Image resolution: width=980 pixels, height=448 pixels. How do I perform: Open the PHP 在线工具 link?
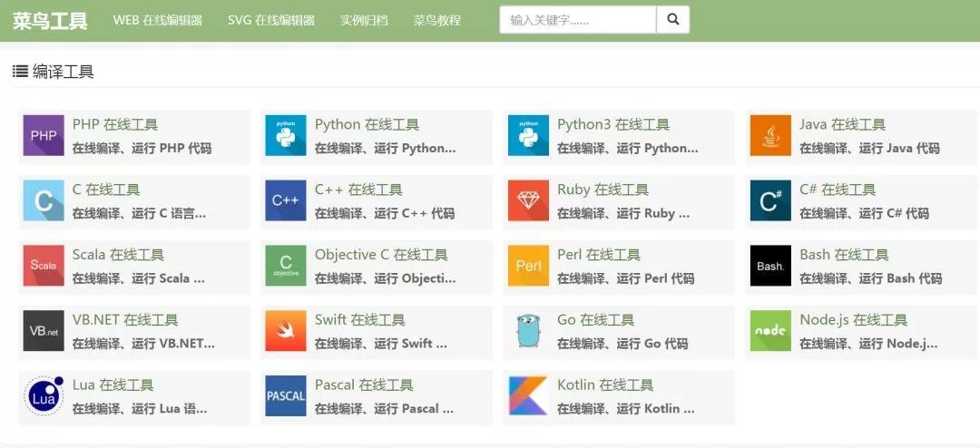click(x=115, y=124)
